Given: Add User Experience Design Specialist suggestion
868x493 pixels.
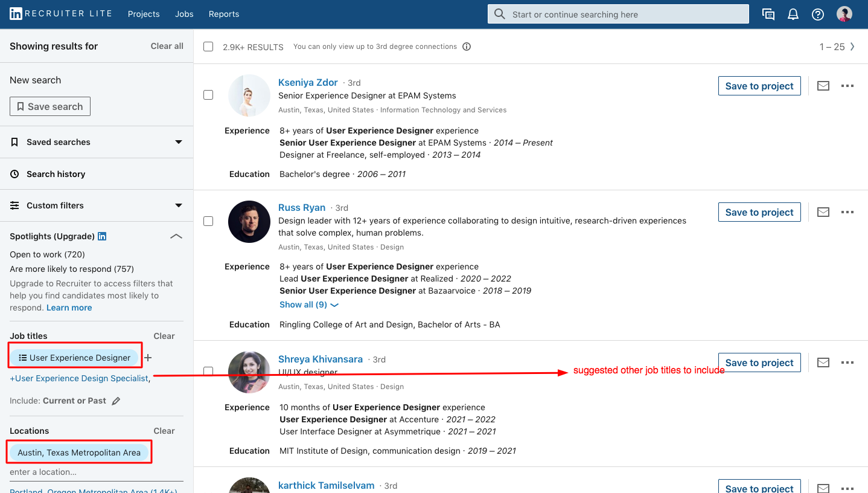Looking at the screenshot, I should pos(79,378).
